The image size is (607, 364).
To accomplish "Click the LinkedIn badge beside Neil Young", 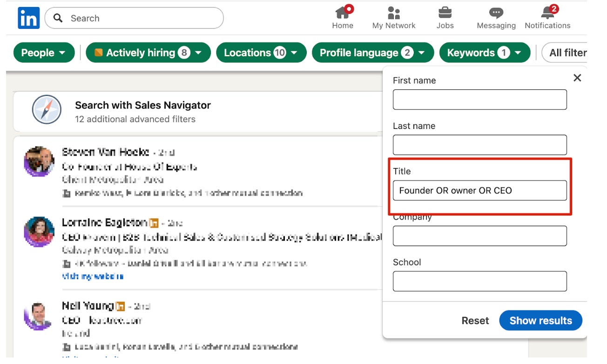I will coord(121,306).
